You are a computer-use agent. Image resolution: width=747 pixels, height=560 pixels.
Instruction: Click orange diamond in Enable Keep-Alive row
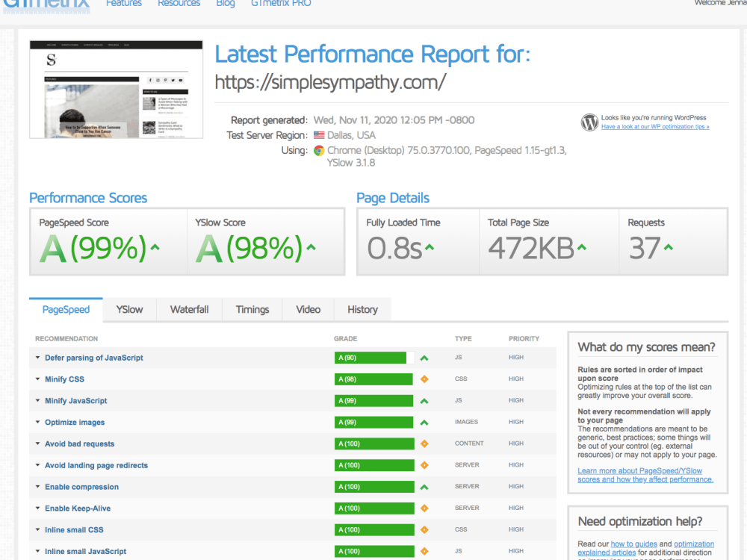(x=424, y=508)
